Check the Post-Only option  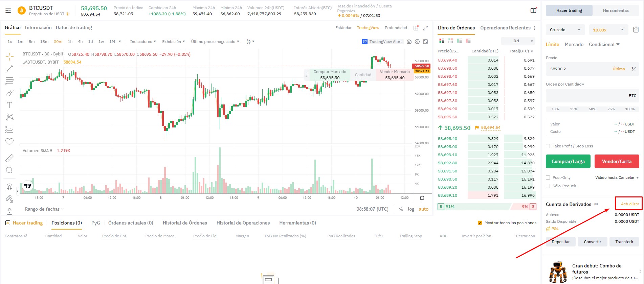548,177
